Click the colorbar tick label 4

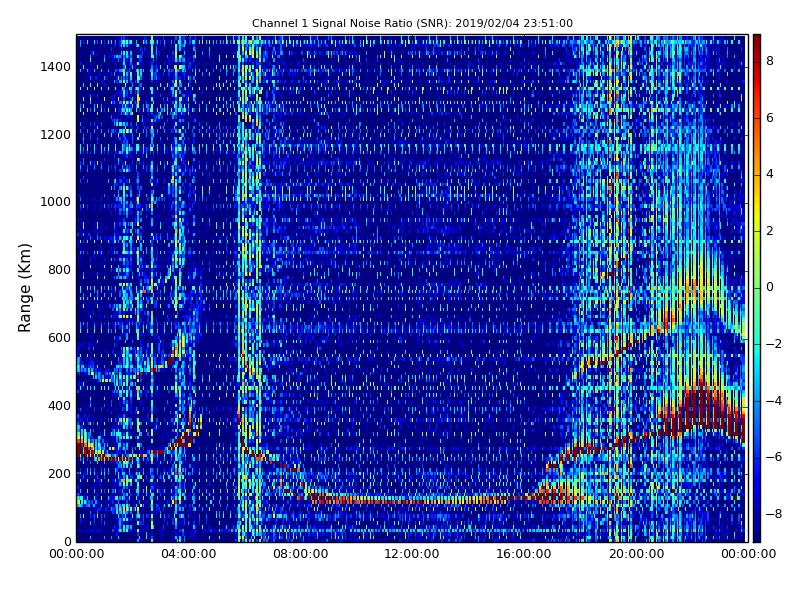770,174
